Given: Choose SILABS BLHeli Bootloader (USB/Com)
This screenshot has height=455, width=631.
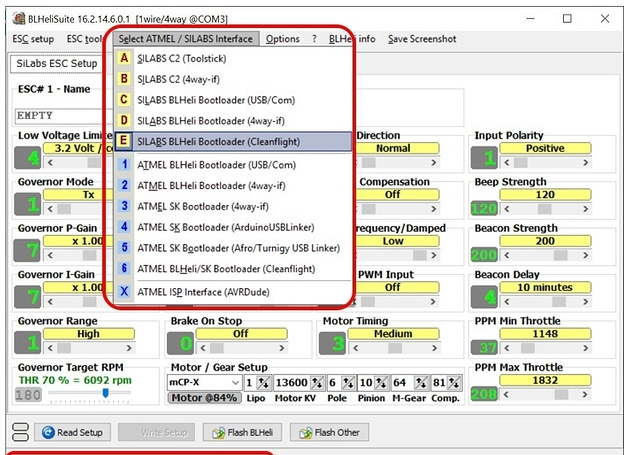Looking at the screenshot, I should tap(232, 100).
